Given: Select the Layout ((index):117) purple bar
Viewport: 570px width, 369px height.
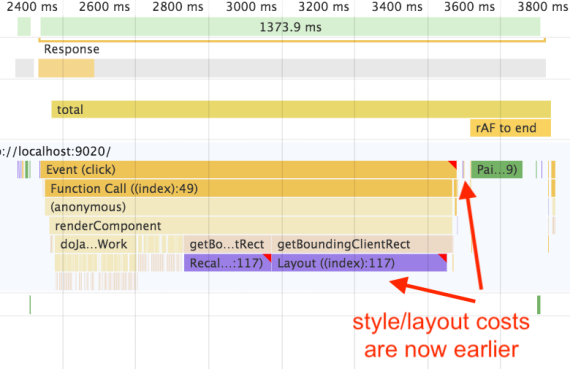Looking at the screenshot, I should [x=360, y=263].
